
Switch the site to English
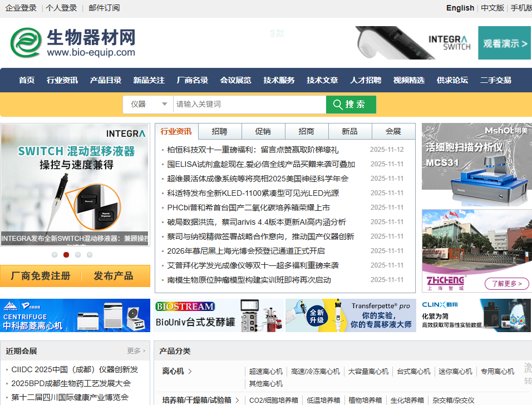point(459,8)
